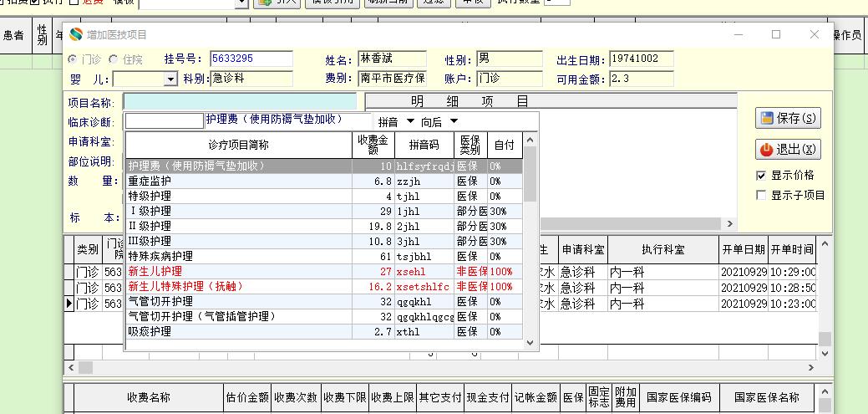Select Ⅰ级护理 item in list
Image resolution: width=868 pixels, height=414 pixels.
(x=324, y=211)
